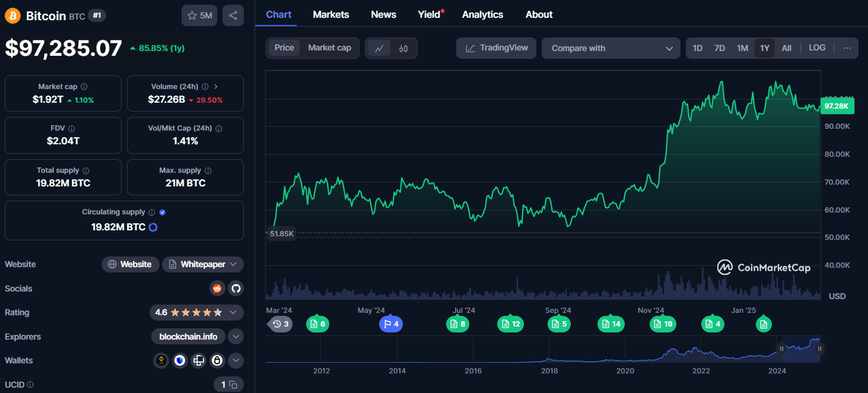Image resolution: width=868 pixels, height=393 pixels.
Task: Expand Volume (24h) details with arrow
Action: coord(216,87)
